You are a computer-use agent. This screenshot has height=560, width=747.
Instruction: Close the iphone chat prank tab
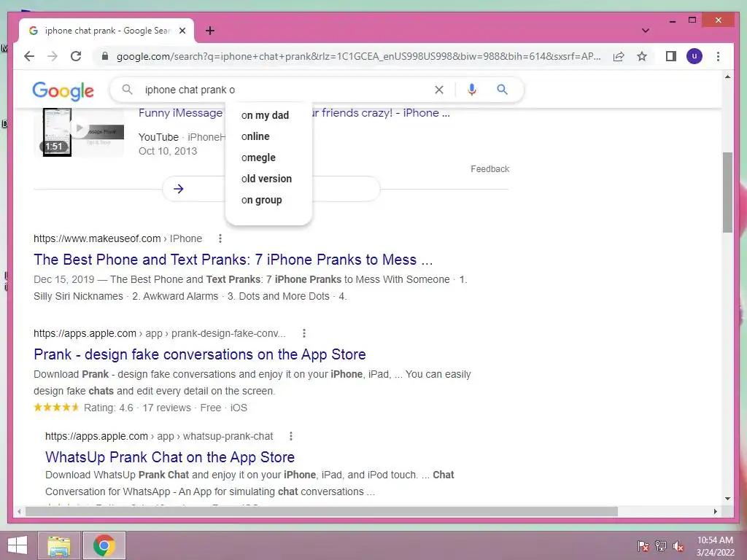click(182, 31)
